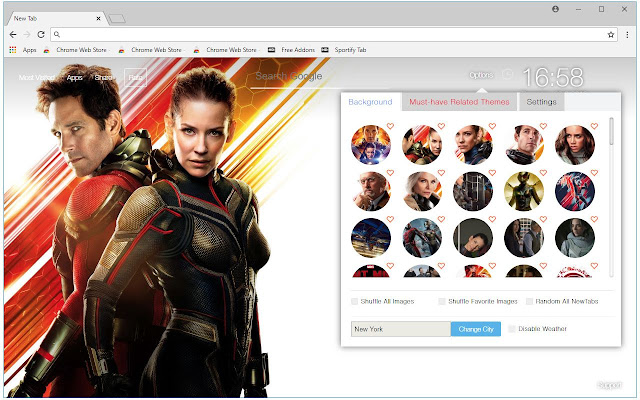Click the Rate button

[x=135, y=77]
